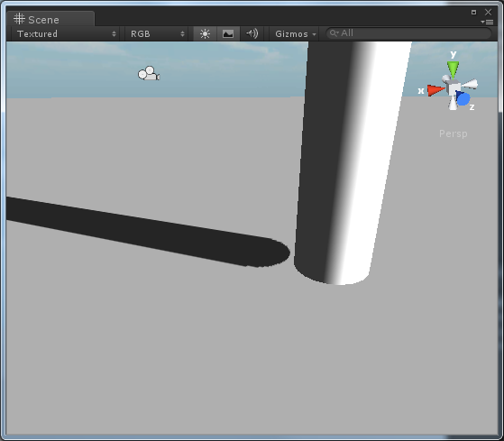The width and height of the screenshot is (504, 441).
Task: Toggle scene lighting sun icon
Action: coord(205,33)
